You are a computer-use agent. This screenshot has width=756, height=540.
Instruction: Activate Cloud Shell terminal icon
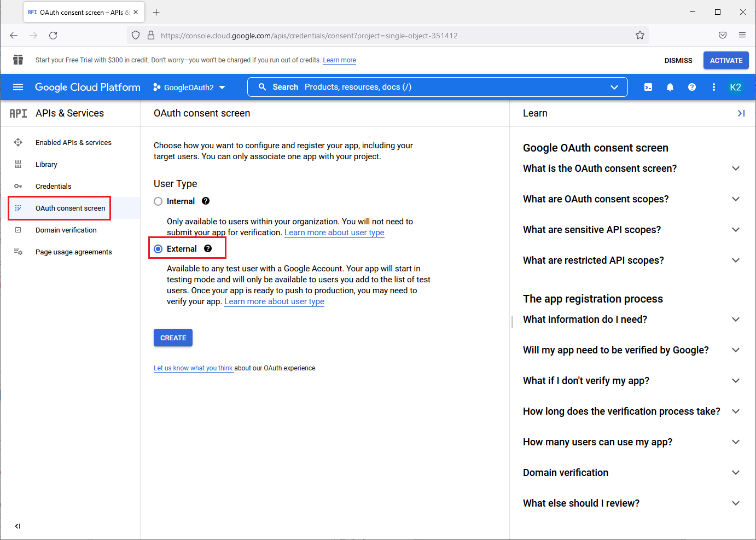(x=648, y=87)
